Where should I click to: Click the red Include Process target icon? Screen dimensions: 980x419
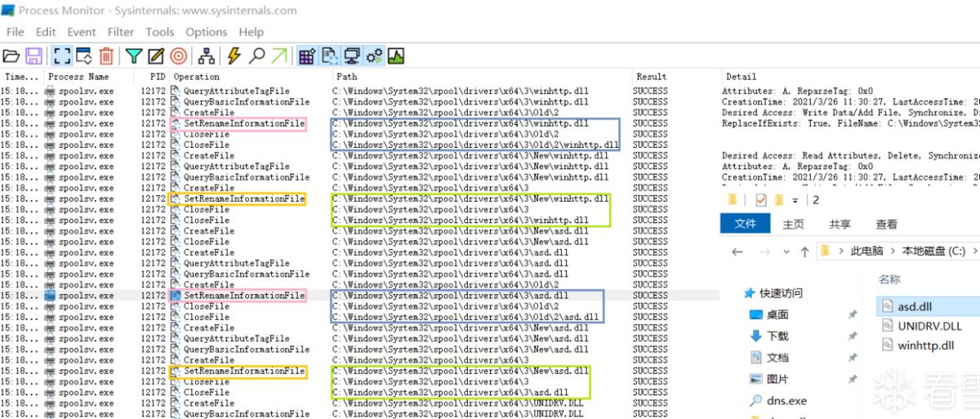(179, 56)
